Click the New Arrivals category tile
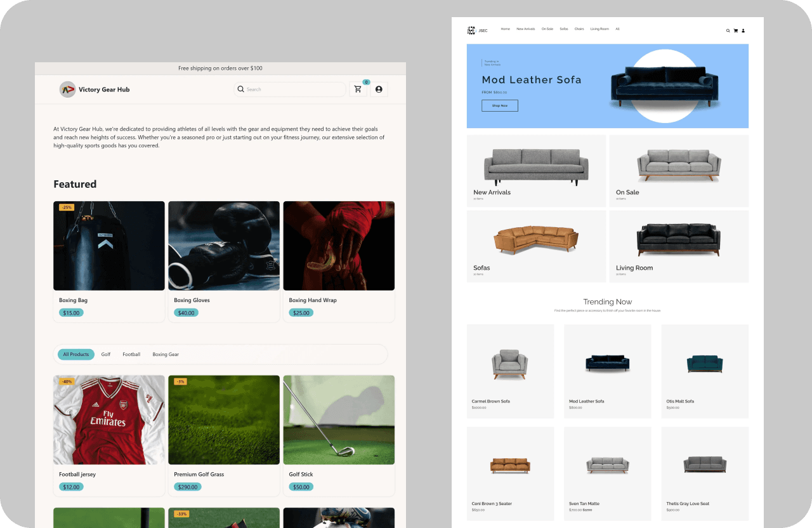Viewport: 812px width, 528px height. tap(536, 170)
